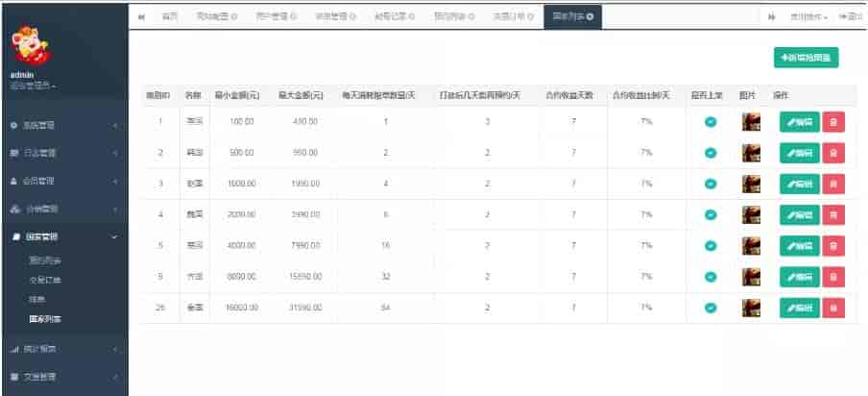Toggle the status check for the 4000.00 row
Screen dimensions: 868x396
[x=711, y=246]
